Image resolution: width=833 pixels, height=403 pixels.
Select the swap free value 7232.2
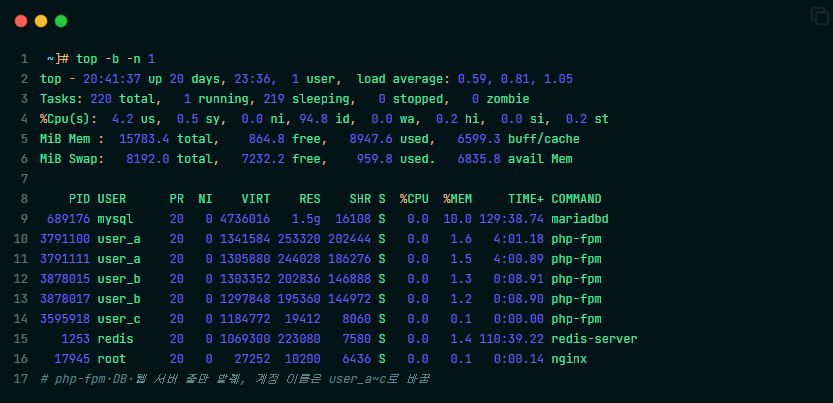pos(263,159)
